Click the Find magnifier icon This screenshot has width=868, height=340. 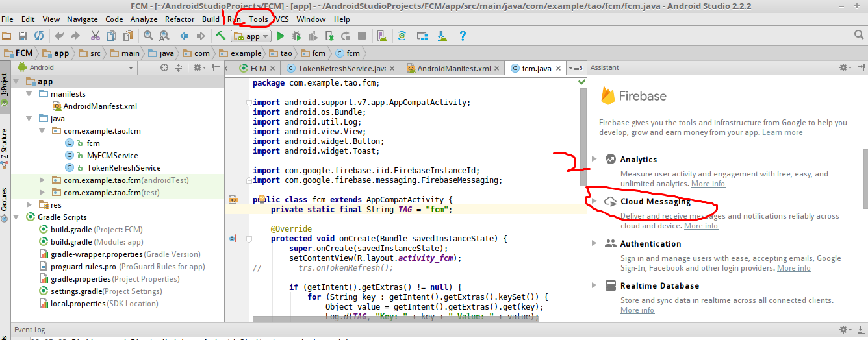coord(147,36)
